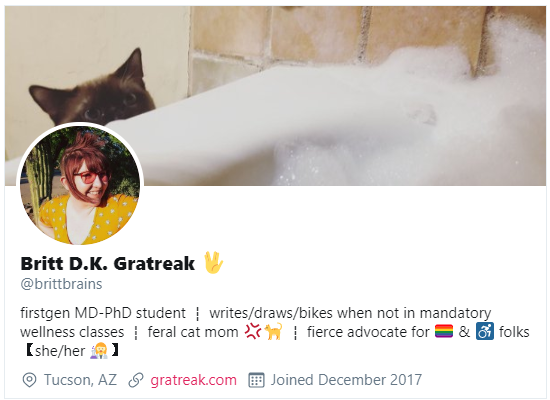
Task: Click the feral cat mom bio text
Action: coord(193,332)
